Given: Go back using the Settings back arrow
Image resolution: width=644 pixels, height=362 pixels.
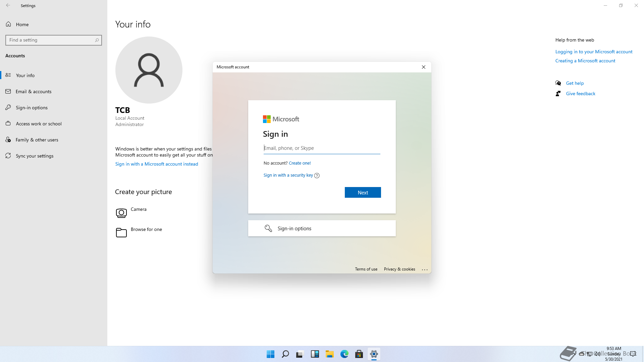Looking at the screenshot, I should click(x=8, y=5).
